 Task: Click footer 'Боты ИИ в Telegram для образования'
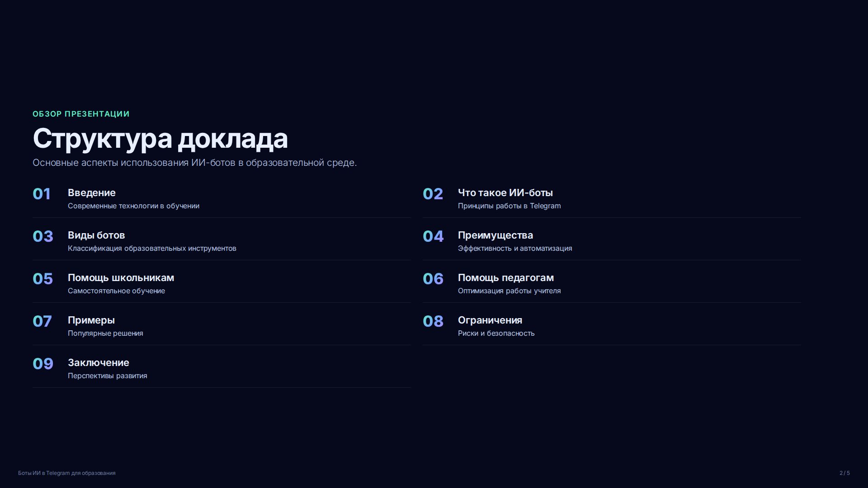click(66, 473)
